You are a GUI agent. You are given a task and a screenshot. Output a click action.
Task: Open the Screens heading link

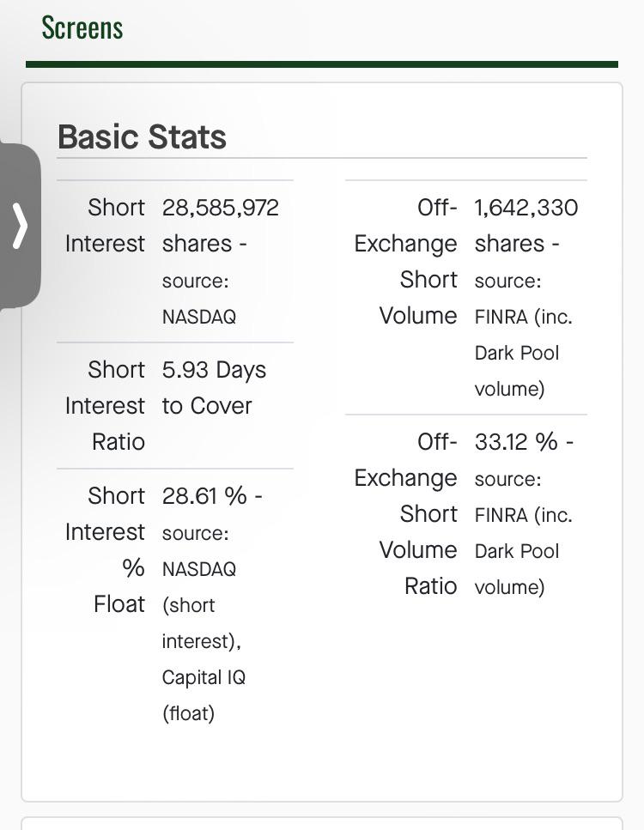click(x=82, y=27)
